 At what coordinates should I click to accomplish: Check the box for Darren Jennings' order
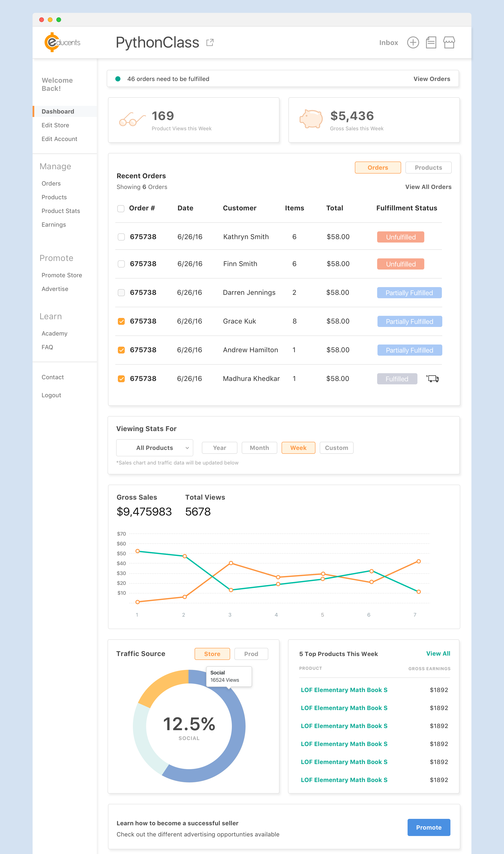(121, 293)
